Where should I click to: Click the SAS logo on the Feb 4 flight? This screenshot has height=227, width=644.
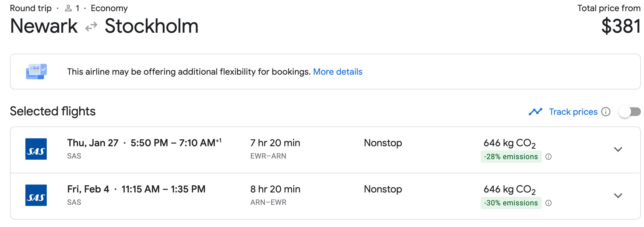[x=36, y=195]
